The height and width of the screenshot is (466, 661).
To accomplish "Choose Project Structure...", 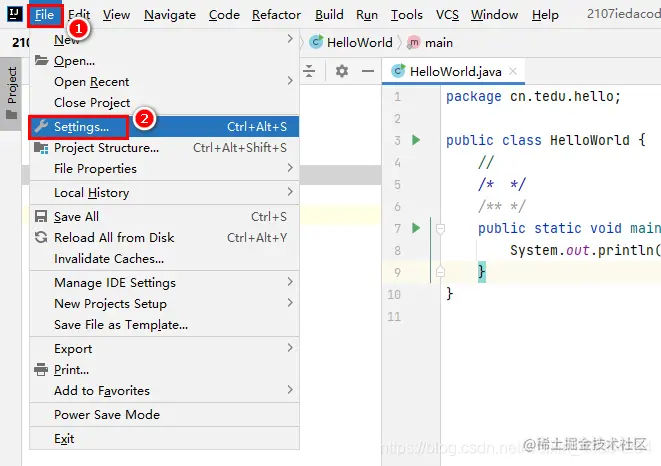I will (164, 148).
